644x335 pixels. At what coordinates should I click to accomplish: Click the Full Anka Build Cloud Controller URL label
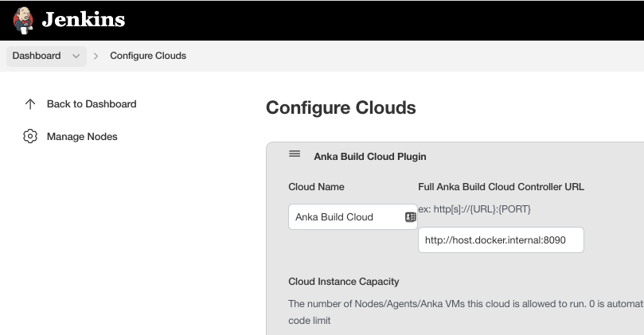click(501, 187)
